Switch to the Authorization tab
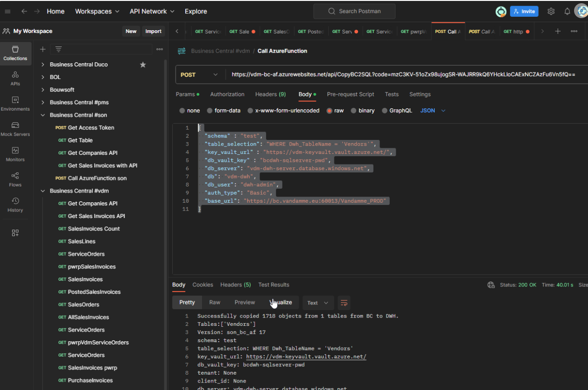Screen dimensions: 588x390 (x=227, y=94)
